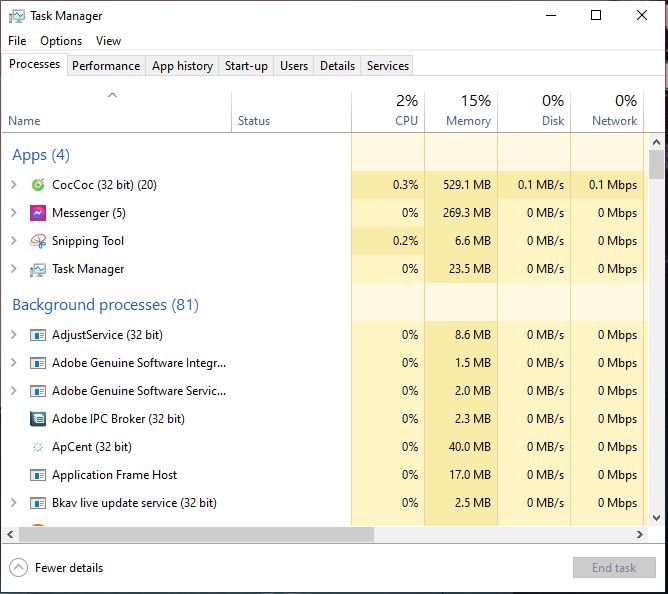Select the 'ApCent (32 bit)' row text
This screenshot has width=668, height=594.
click(92, 447)
